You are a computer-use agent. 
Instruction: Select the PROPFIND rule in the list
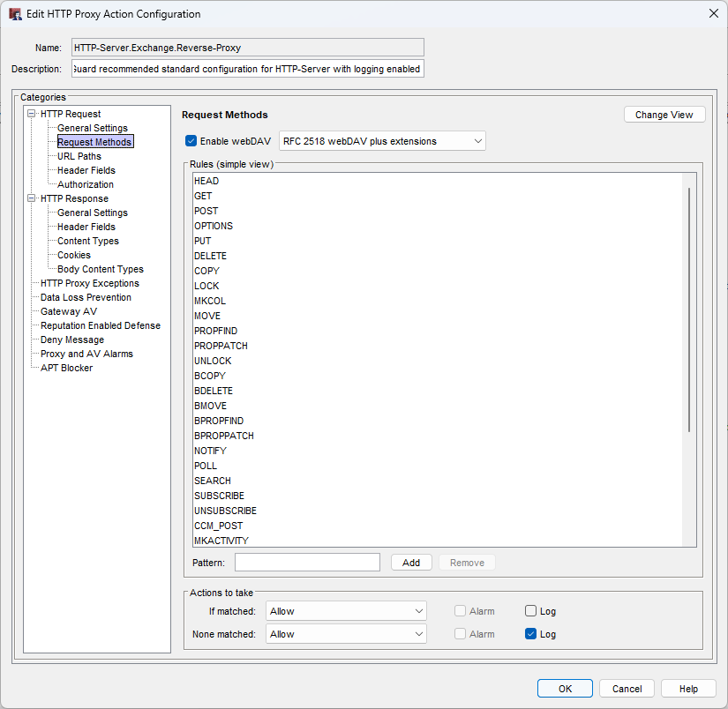[215, 331]
